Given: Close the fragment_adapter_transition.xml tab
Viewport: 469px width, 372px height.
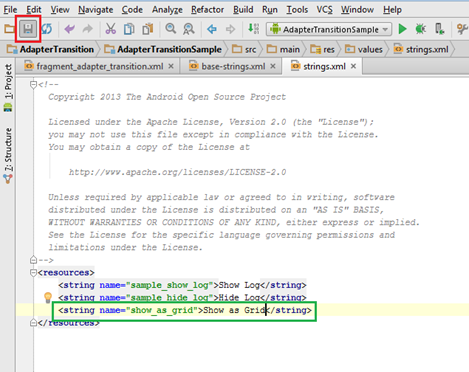Looking at the screenshot, I should [171, 66].
